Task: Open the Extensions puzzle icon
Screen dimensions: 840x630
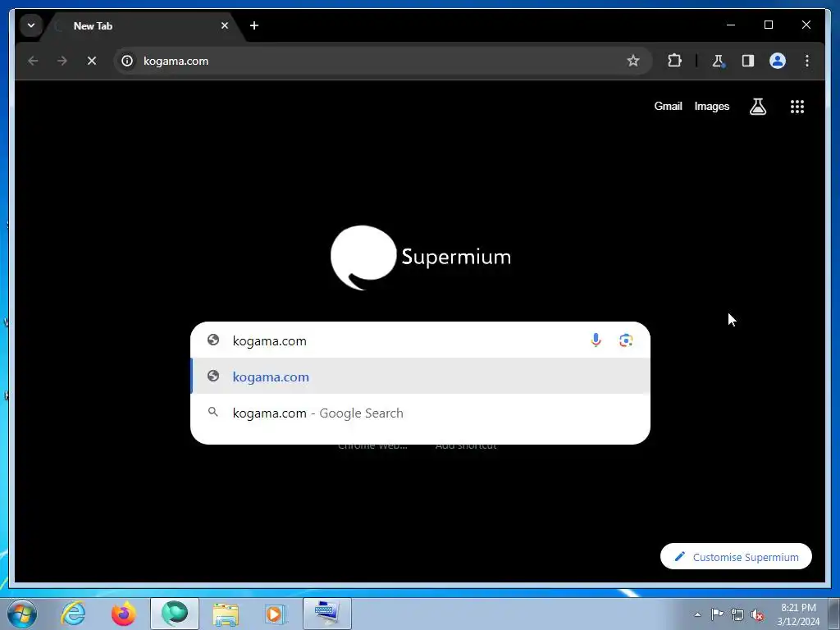Action: [674, 61]
